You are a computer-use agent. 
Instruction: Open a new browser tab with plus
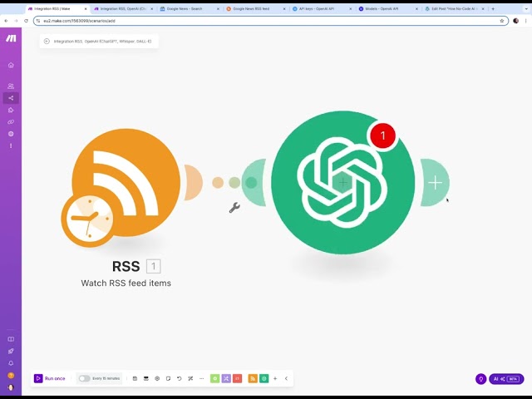(x=493, y=9)
